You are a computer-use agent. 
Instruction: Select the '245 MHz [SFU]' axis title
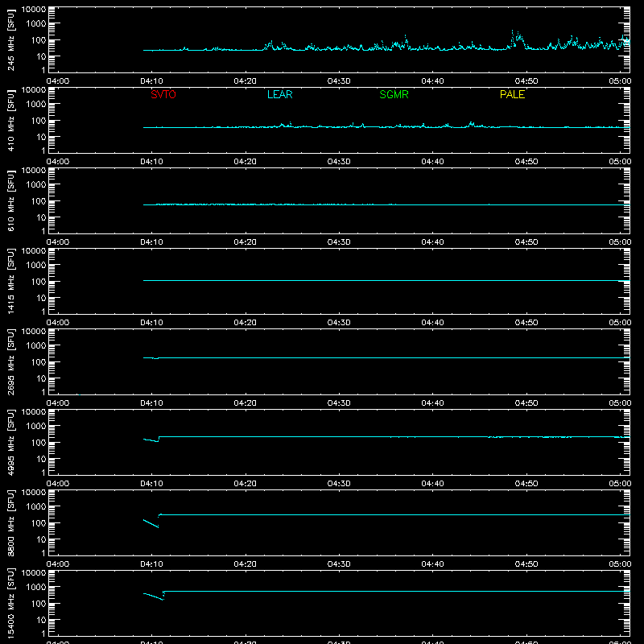pyautogui.click(x=10, y=39)
